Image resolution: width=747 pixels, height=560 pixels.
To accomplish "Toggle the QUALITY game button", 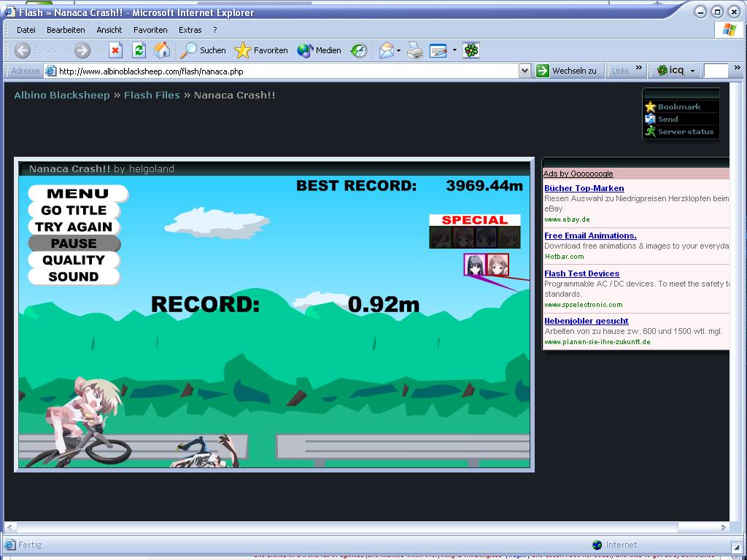I will point(74,260).
